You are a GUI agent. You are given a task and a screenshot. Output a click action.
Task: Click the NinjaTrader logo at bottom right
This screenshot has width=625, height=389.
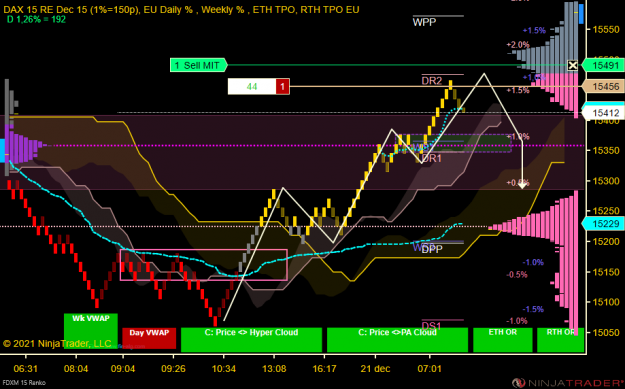coord(568,383)
